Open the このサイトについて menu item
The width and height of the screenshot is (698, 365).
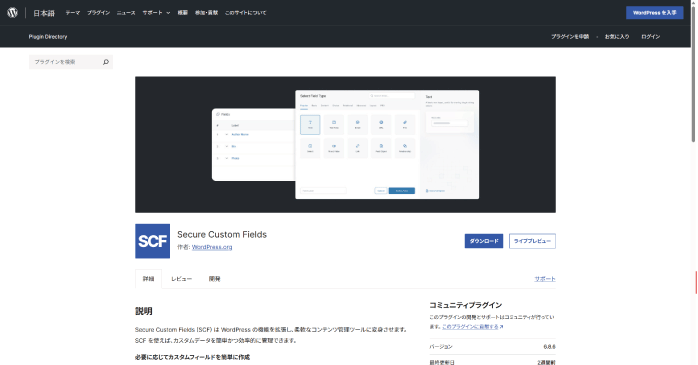245,13
